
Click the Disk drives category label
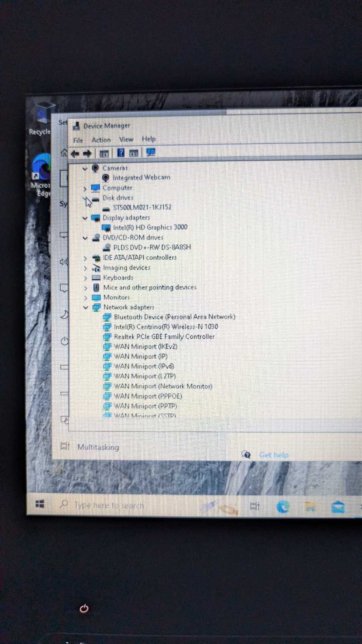click(x=118, y=198)
